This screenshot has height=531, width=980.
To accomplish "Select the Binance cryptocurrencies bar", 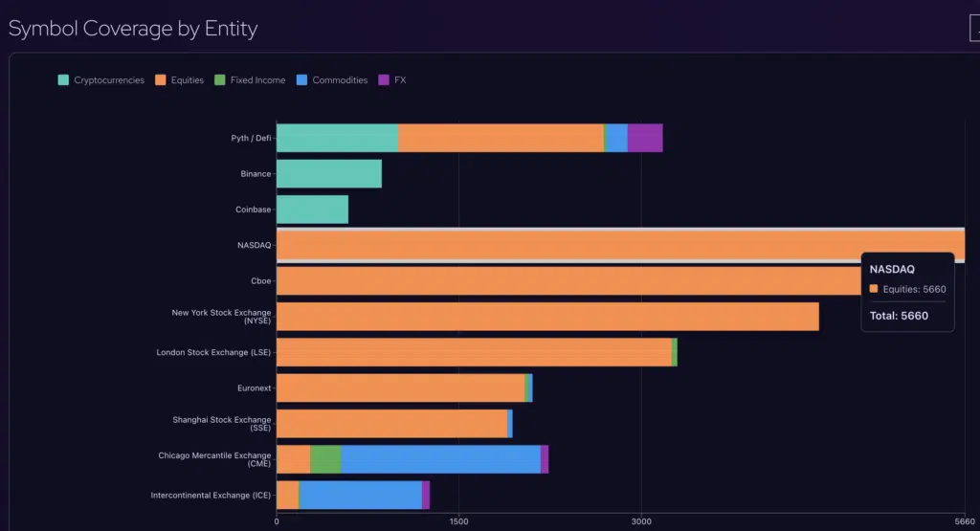I will point(329,174).
